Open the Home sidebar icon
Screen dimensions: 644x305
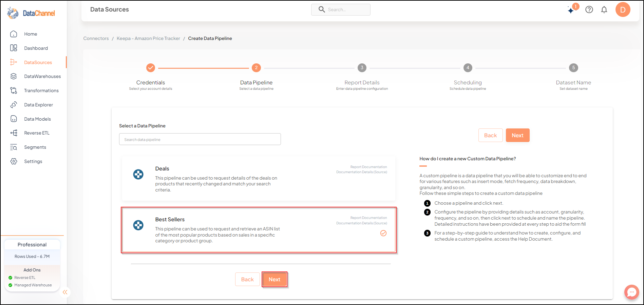(x=14, y=34)
